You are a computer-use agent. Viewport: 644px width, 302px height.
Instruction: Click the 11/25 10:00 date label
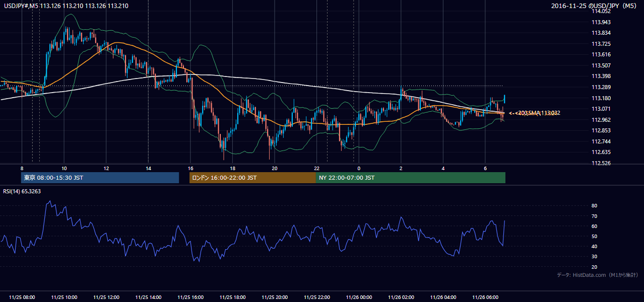point(64,297)
